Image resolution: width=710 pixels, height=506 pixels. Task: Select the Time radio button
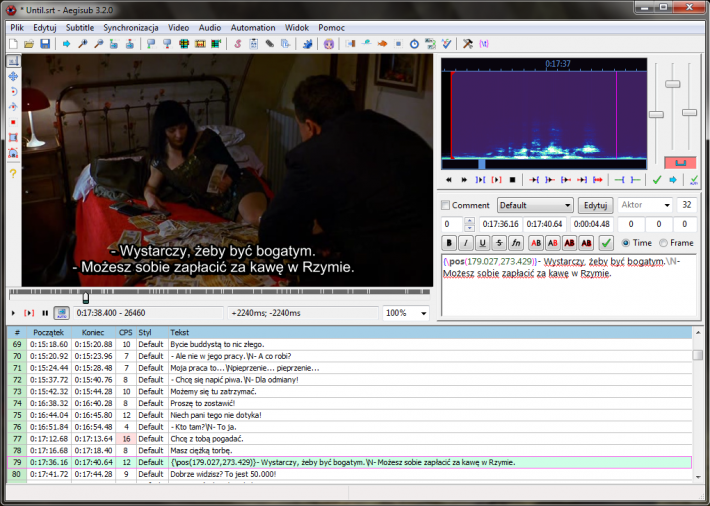626,243
